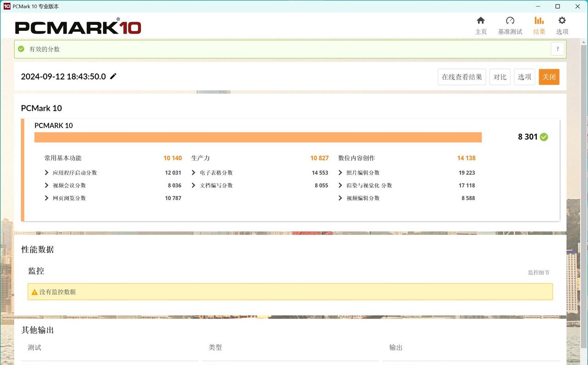
Task: Expand the 电子表格分数 row
Action: (x=193, y=173)
